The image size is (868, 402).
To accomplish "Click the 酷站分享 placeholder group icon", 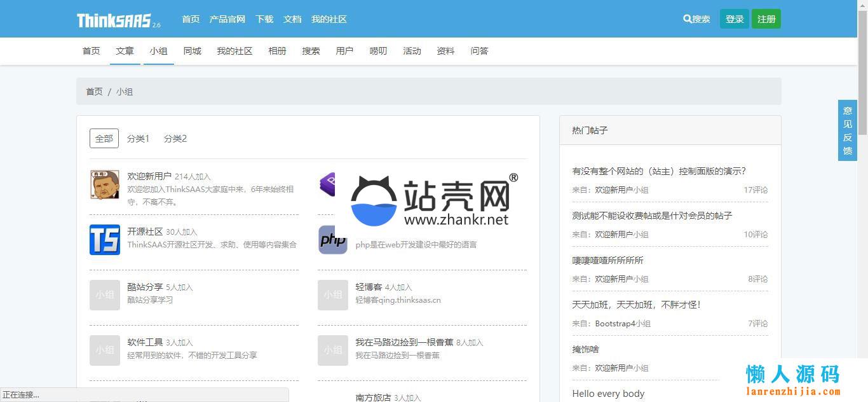I will (x=105, y=295).
